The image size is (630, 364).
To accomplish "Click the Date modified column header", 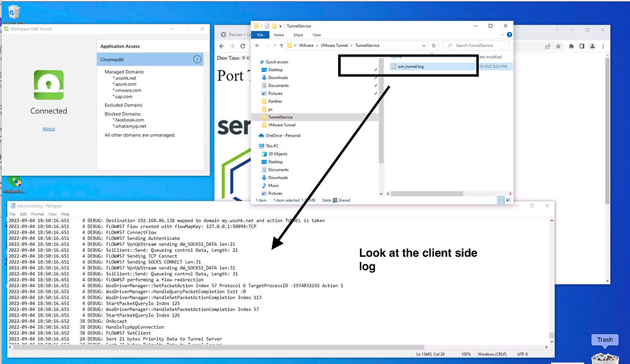I will 489,57.
